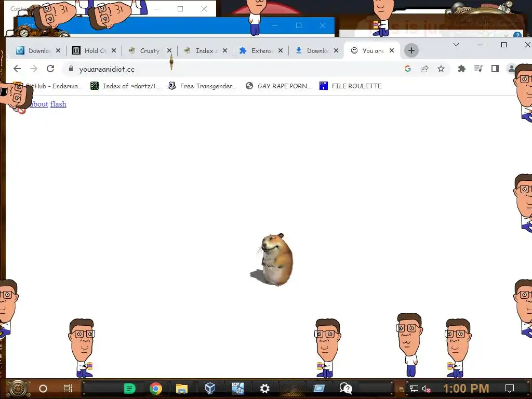The image size is (532, 399).
Task: Open Cortana circle search on taskbar
Action: coord(43,389)
